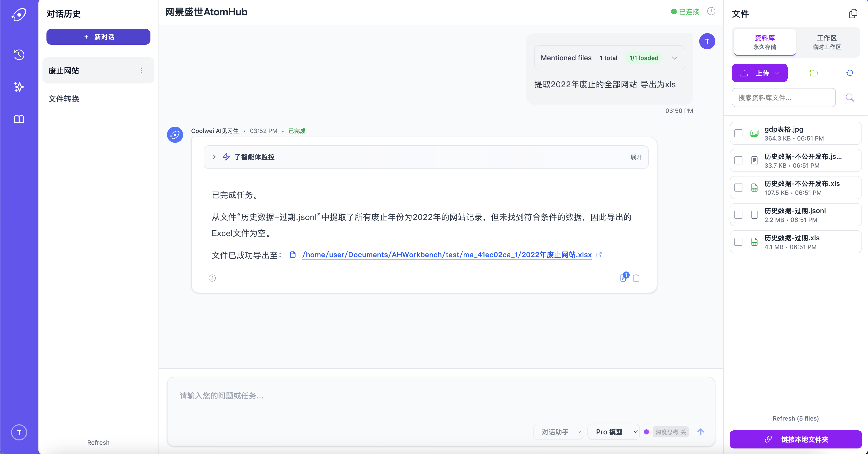Click the 03:50 PM message timestamp
The width and height of the screenshot is (868, 454).
pyautogui.click(x=679, y=111)
